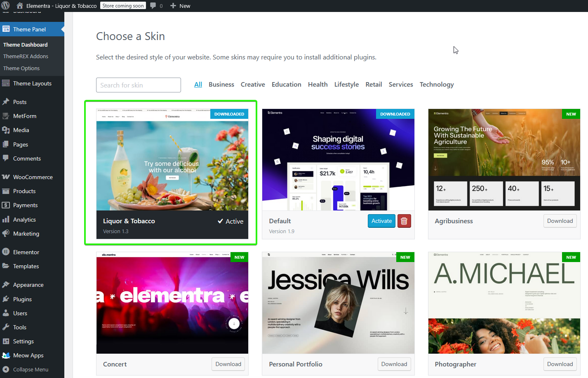Viewport: 588px width, 378px height.
Task: Open Plugins from the sidebar menu
Action: pyautogui.click(x=22, y=299)
